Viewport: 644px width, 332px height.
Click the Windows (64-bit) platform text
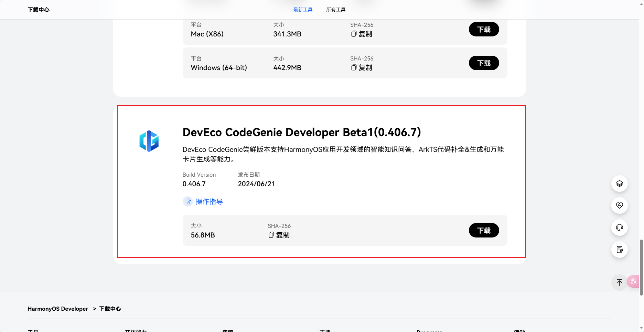click(219, 68)
